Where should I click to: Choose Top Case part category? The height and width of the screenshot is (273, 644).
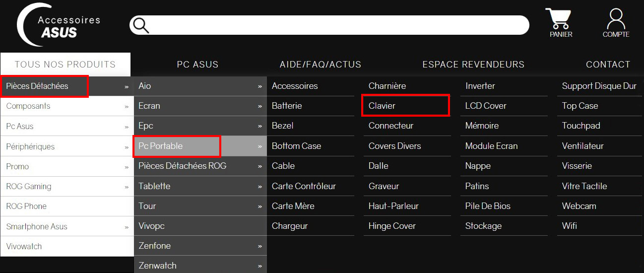pyautogui.click(x=580, y=106)
